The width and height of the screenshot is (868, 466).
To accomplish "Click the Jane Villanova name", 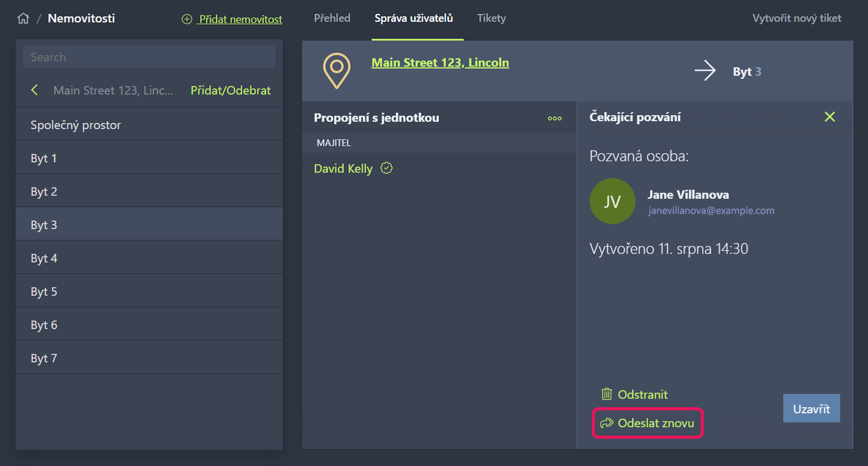I will click(688, 195).
